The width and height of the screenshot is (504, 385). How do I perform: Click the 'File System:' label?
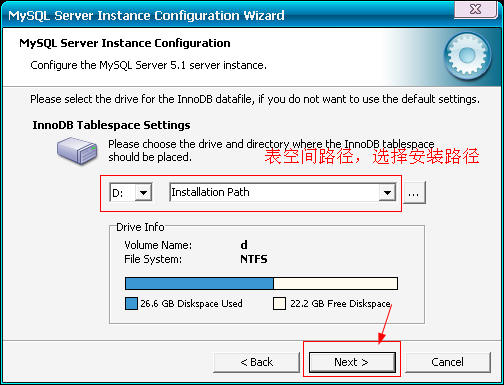click(x=153, y=259)
